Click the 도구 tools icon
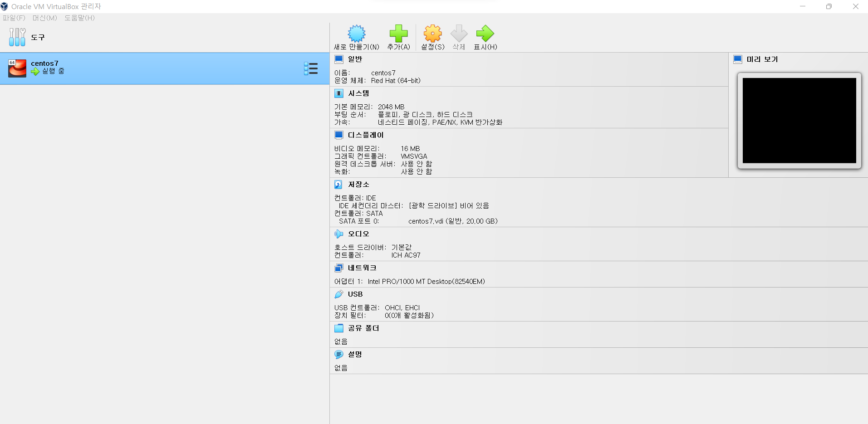 tap(17, 37)
